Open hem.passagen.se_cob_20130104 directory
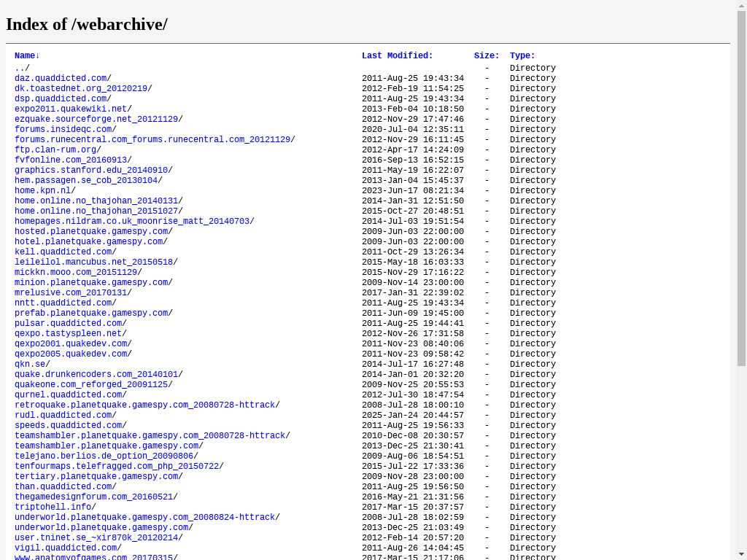This screenshot has height=560, width=747. tap(86, 181)
